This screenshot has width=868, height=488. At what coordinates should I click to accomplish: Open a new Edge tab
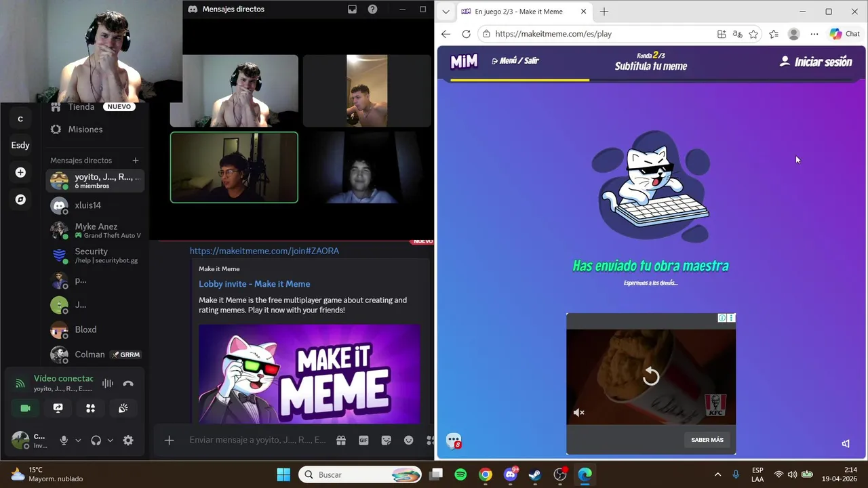[x=604, y=12]
